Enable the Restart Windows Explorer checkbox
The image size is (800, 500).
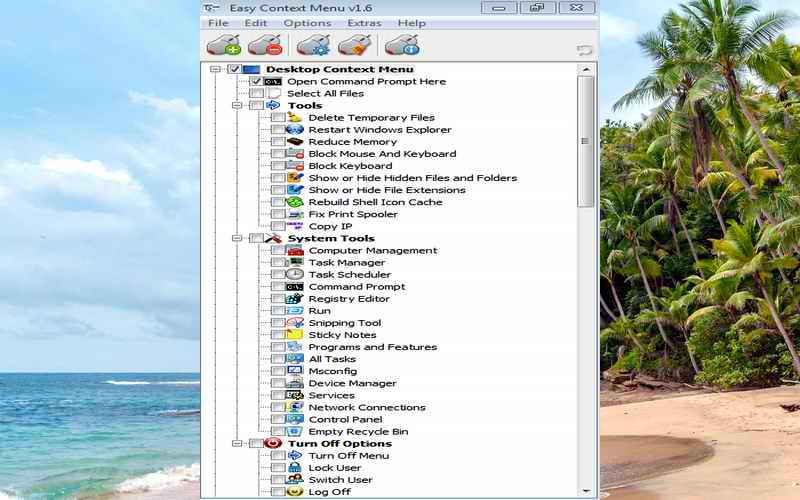(277, 130)
